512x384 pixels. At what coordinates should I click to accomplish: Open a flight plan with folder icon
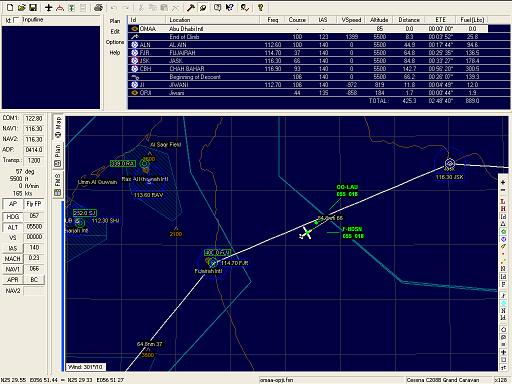21,7
